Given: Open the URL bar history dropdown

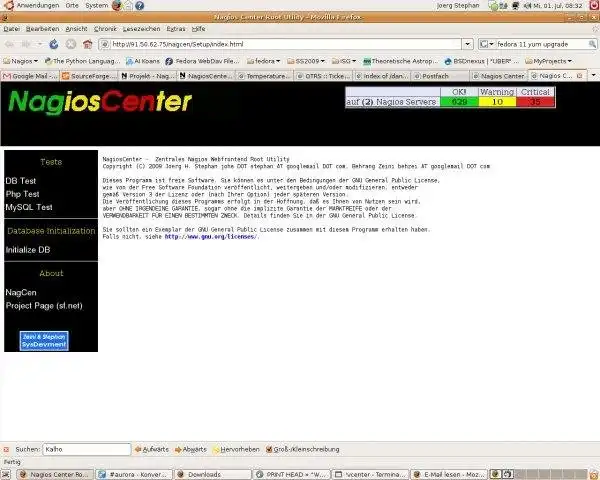Looking at the screenshot, I should [x=468, y=44].
